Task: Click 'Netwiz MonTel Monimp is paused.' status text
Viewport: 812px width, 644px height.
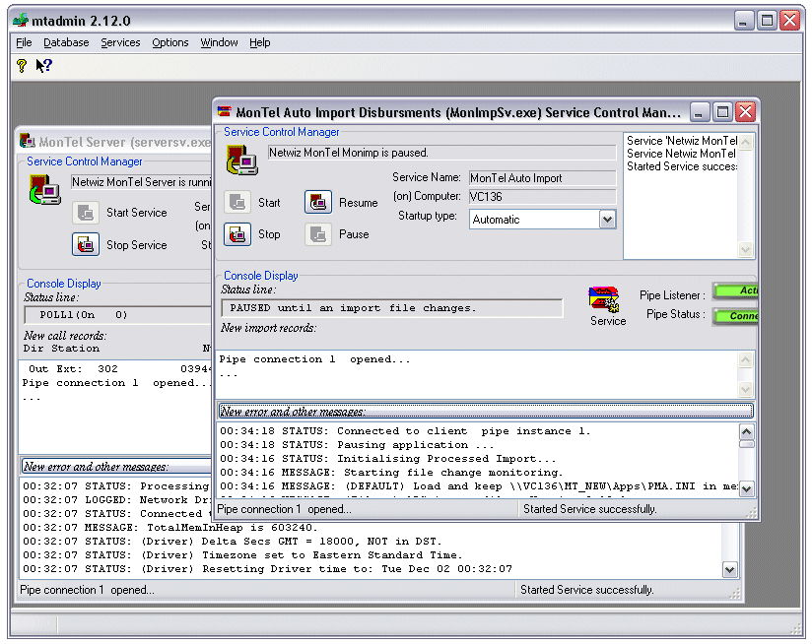Action: coord(349,153)
